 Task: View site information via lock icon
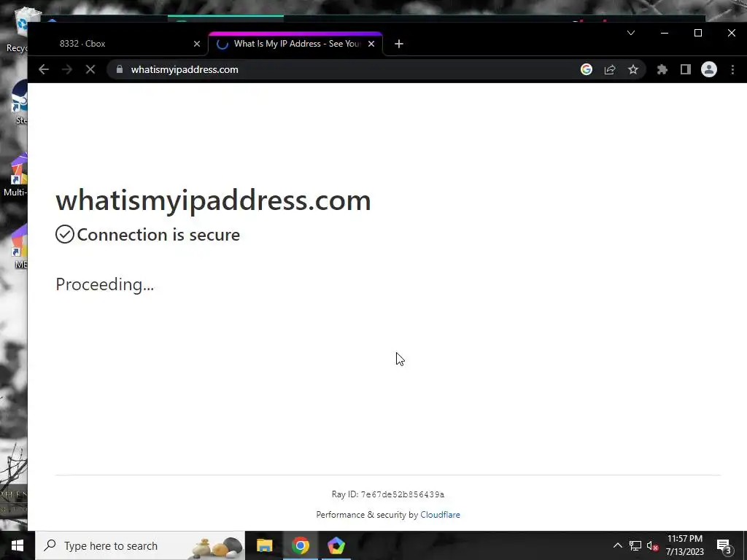(x=120, y=69)
